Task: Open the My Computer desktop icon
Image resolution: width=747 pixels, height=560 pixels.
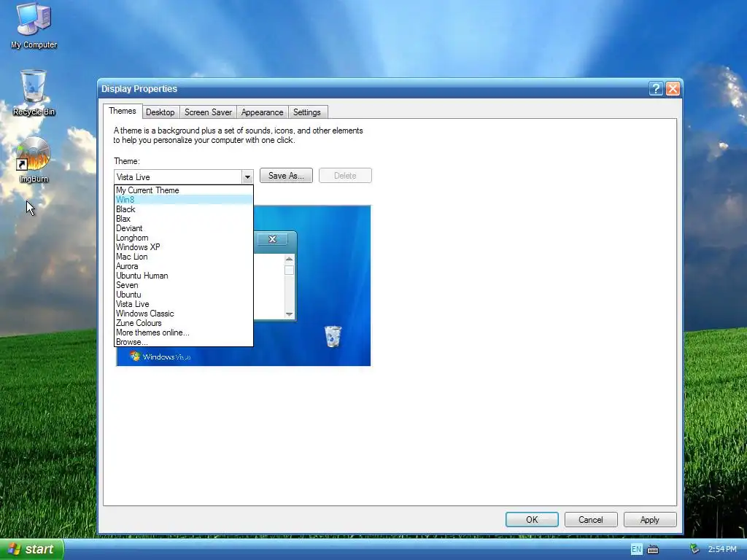Action: click(34, 26)
